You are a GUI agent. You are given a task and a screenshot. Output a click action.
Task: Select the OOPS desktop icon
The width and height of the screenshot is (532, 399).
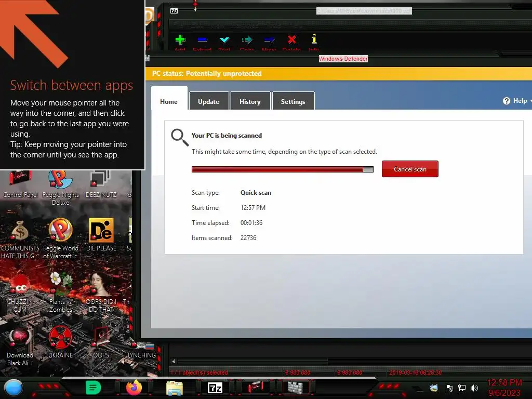click(x=101, y=342)
